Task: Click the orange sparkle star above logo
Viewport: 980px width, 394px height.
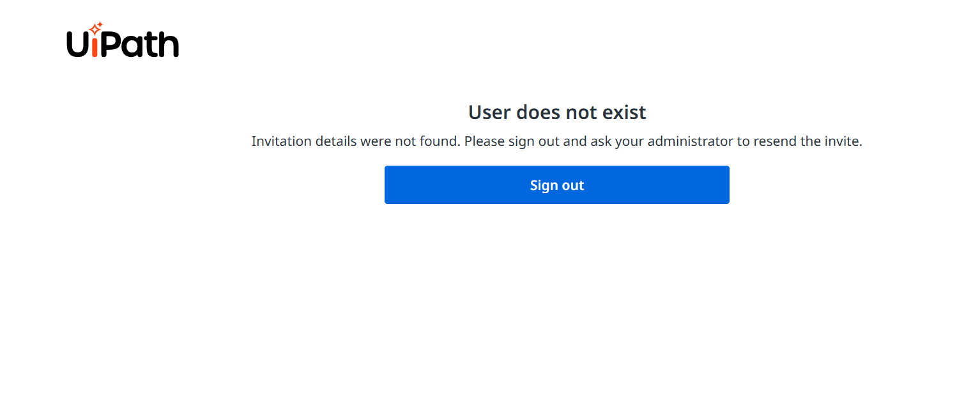Action: [x=95, y=28]
